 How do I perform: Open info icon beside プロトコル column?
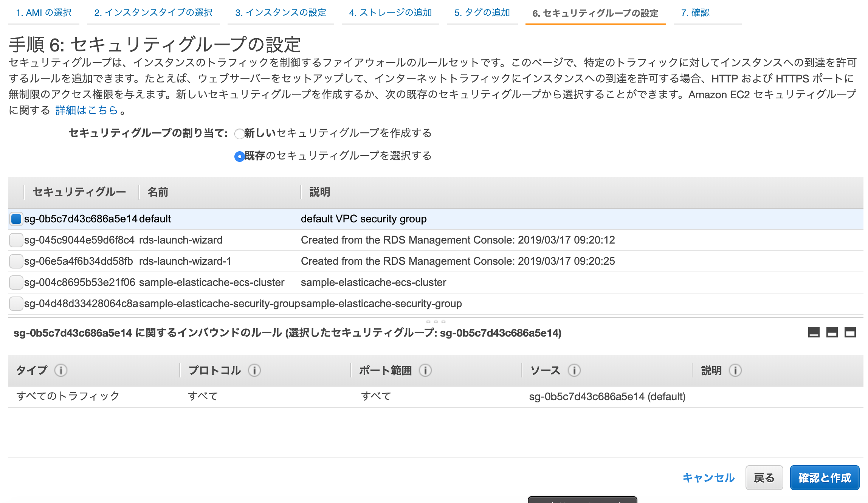[x=254, y=370]
